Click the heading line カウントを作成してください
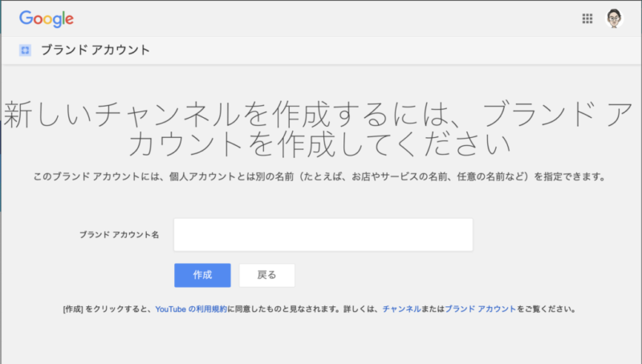 coord(321,145)
